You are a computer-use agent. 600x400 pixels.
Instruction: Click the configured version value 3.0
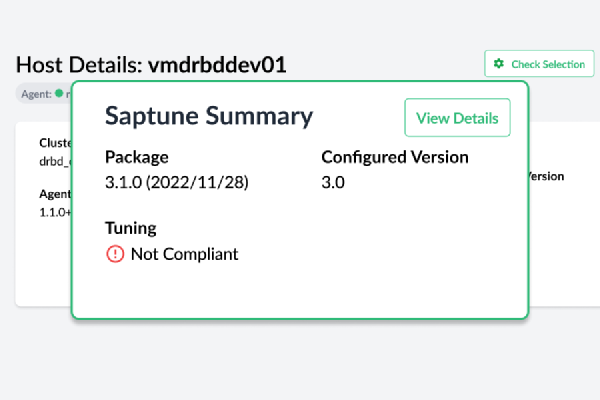pos(333,182)
